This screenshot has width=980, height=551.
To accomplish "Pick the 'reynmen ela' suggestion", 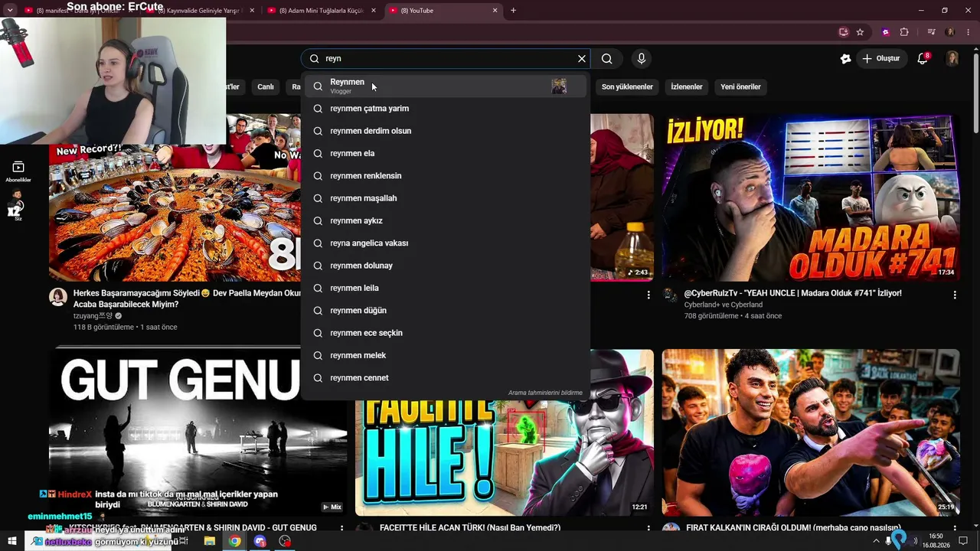I will point(446,153).
